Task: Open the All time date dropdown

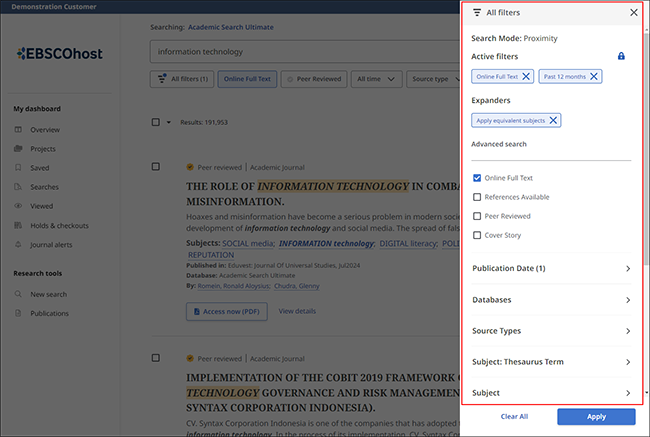Action: 376,79
